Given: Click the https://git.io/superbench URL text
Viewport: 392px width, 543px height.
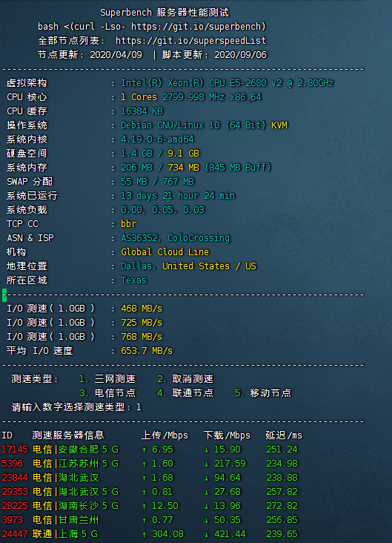Looking at the screenshot, I should click(x=199, y=27).
